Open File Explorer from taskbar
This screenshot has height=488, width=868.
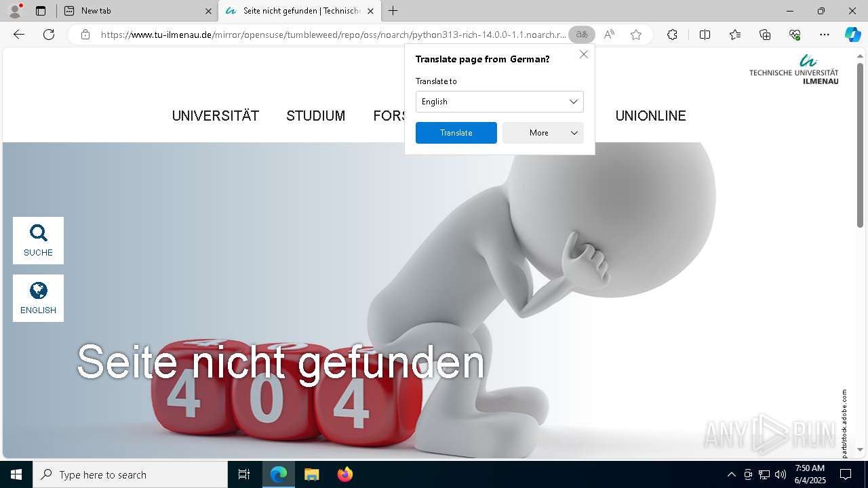pos(311,474)
